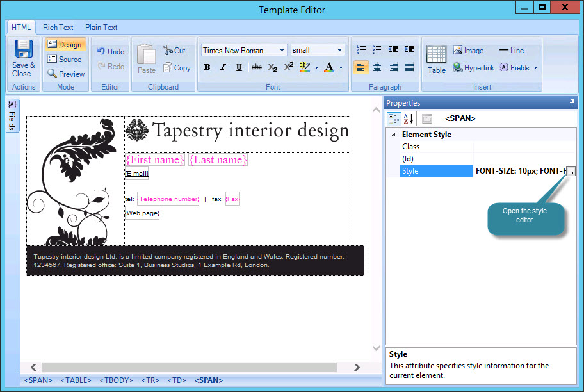Switch to the Rich Text tab
This screenshot has height=392, width=584.
pos(58,28)
